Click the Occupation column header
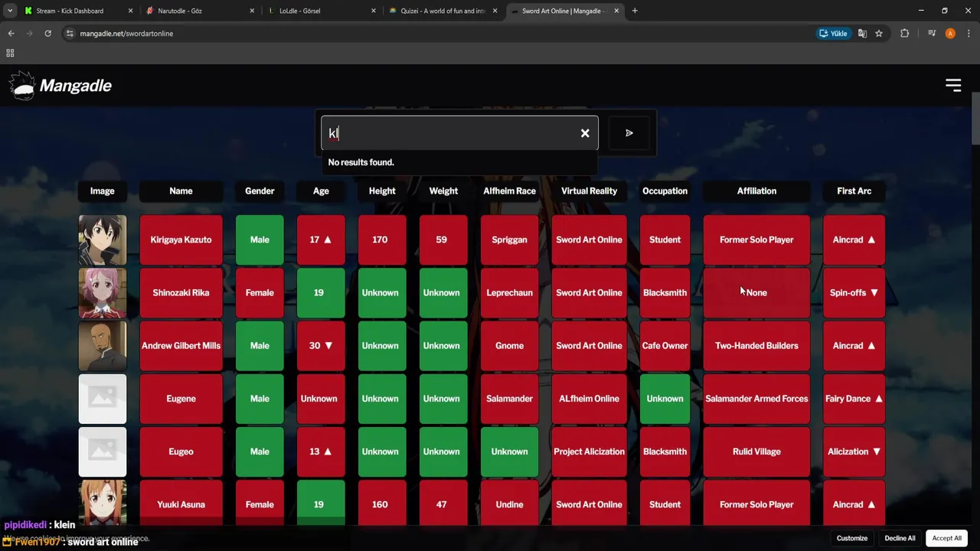 click(x=665, y=191)
